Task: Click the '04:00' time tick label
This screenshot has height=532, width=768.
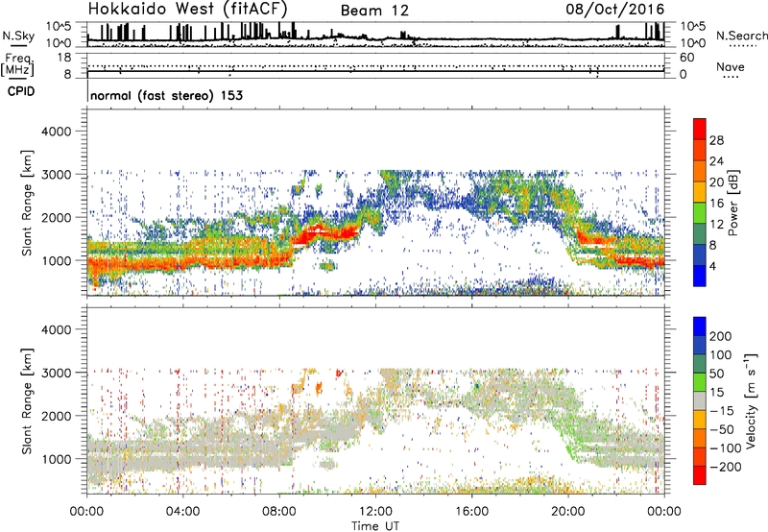Action: [183, 512]
